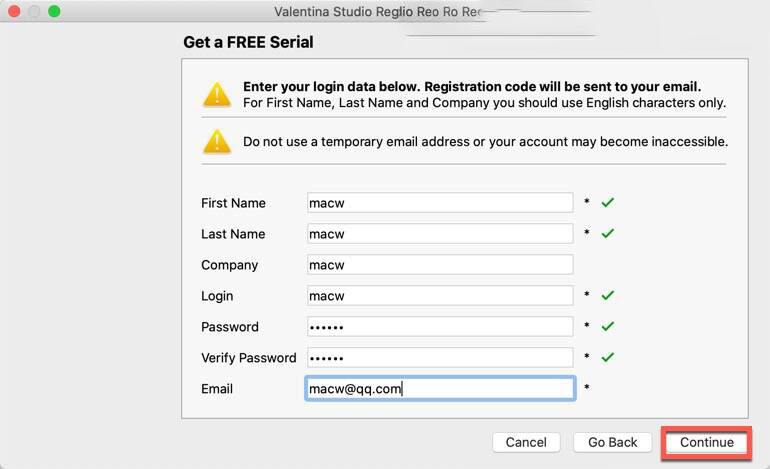The width and height of the screenshot is (770, 469).
Task: Focus the Password field
Action: click(440, 327)
